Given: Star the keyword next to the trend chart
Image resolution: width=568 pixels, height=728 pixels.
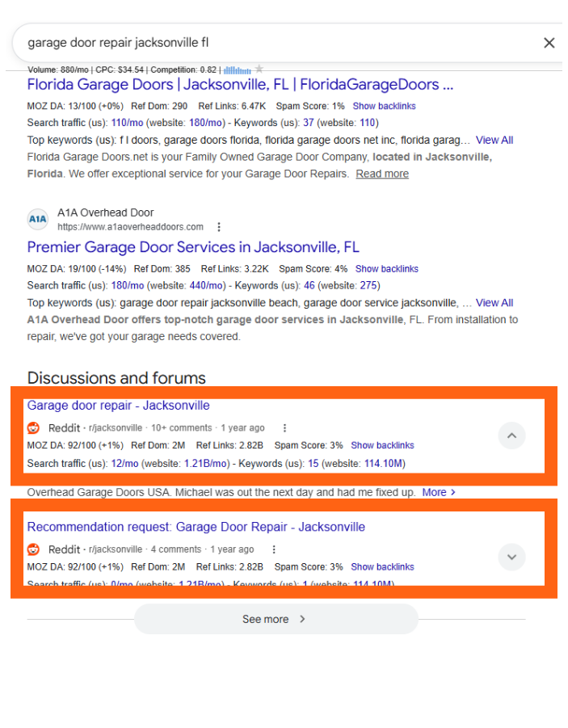Looking at the screenshot, I should click(259, 69).
